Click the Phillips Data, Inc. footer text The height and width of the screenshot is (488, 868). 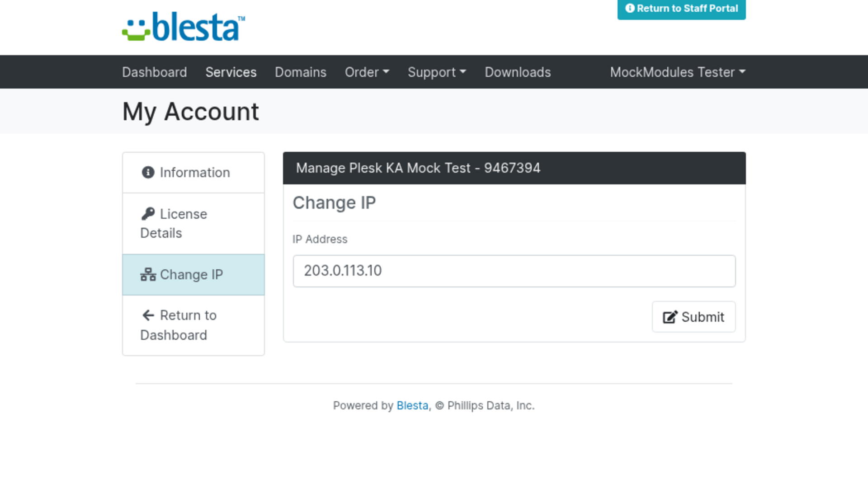tap(491, 405)
